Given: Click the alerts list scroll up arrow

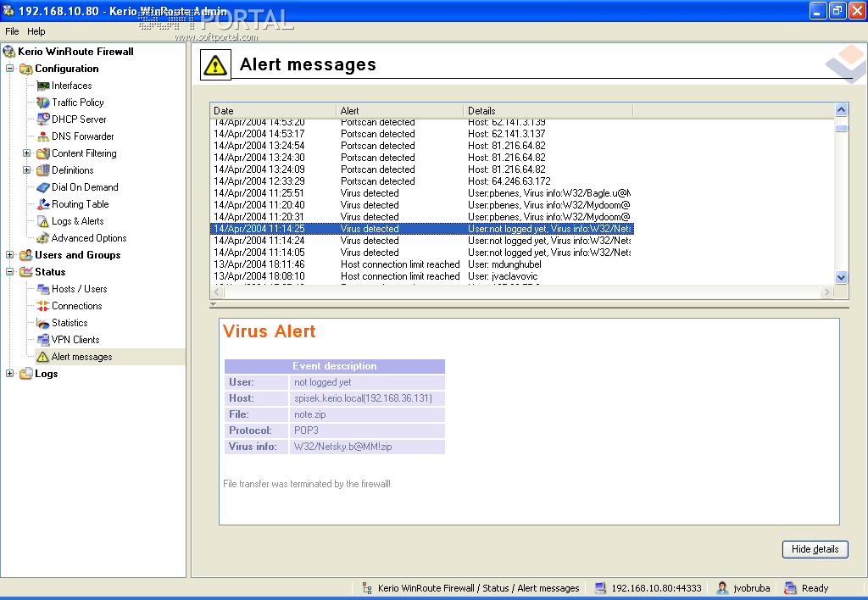Looking at the screenshot, I should click(x=841, y=109).
